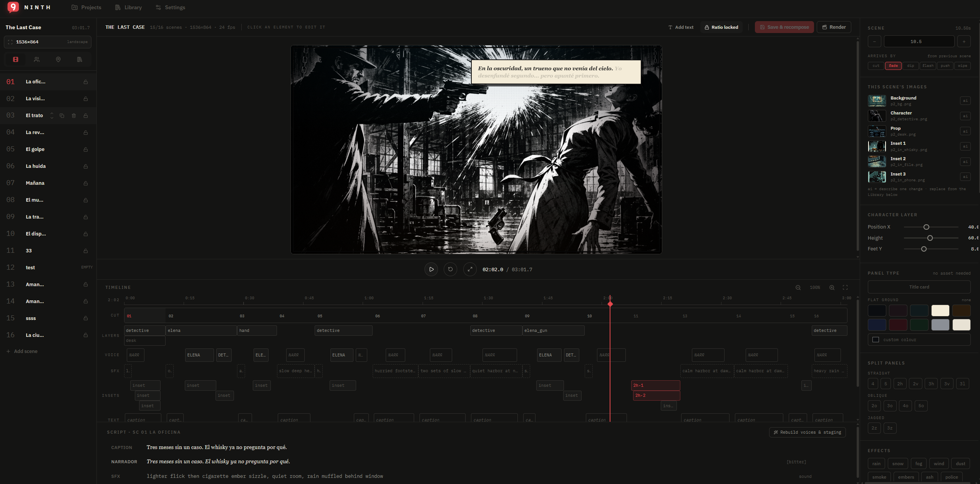Click Add scene
This screenshot has height=484, width=980.
[x=22, y=351]
